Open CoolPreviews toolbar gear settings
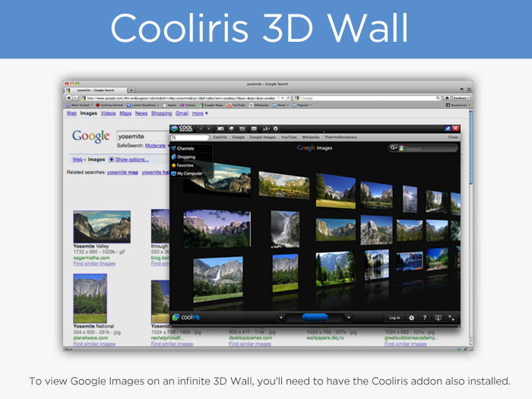This screenshot has height=399, width=532. tap(275, 128)
